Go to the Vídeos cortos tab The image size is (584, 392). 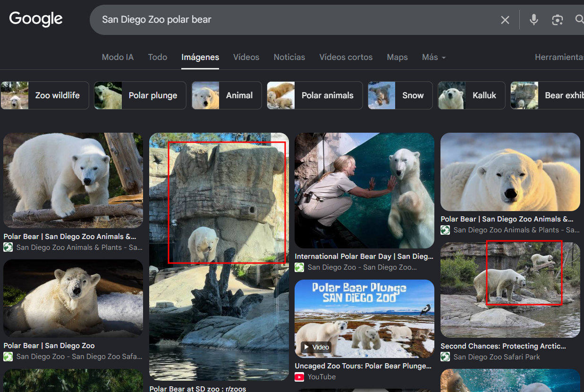point(346,57)
